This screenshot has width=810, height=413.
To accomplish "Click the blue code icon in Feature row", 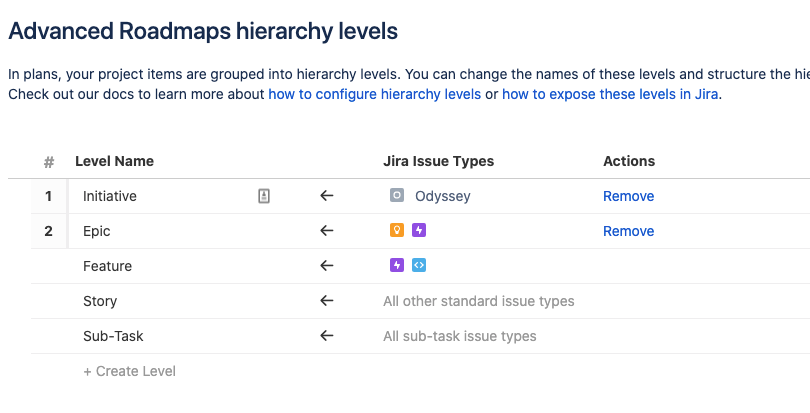I will pos(419,266).
